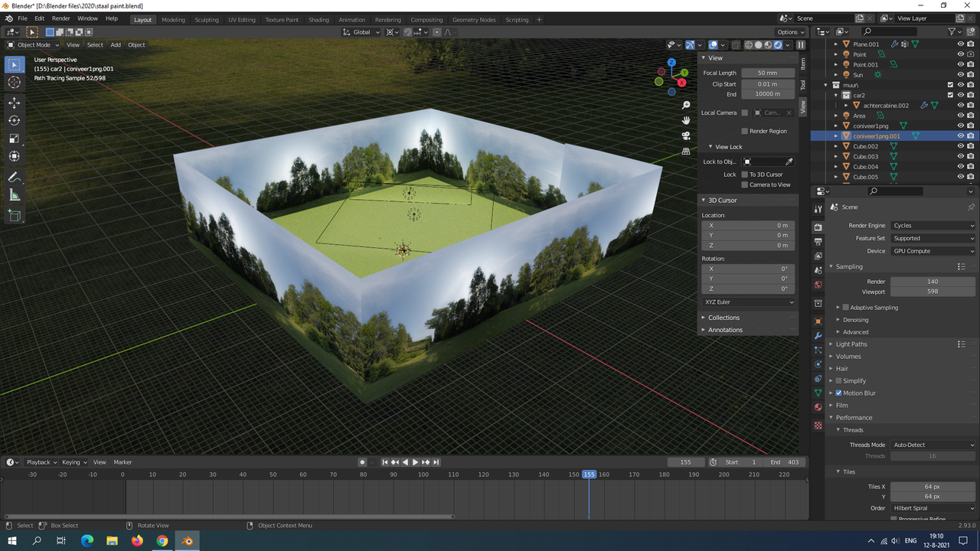Switch to the Shading workspace tab

(x=318, y=20)
